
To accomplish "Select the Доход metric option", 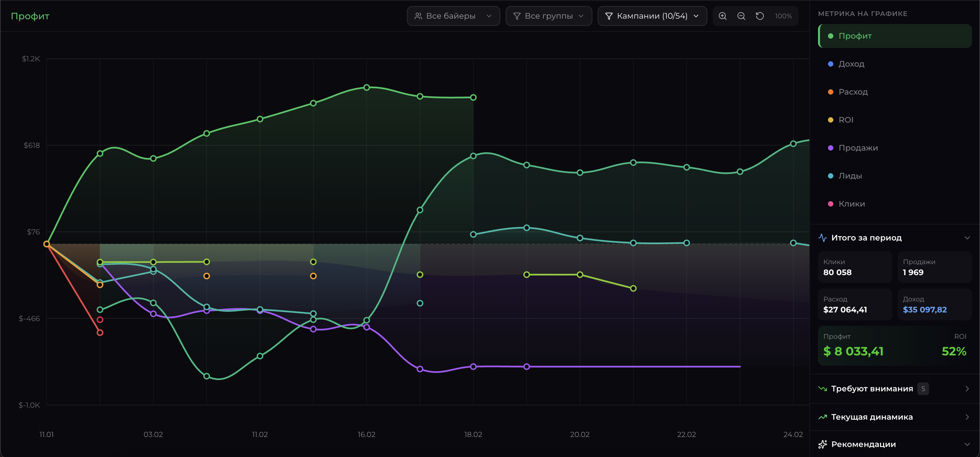I will (851, 64).
